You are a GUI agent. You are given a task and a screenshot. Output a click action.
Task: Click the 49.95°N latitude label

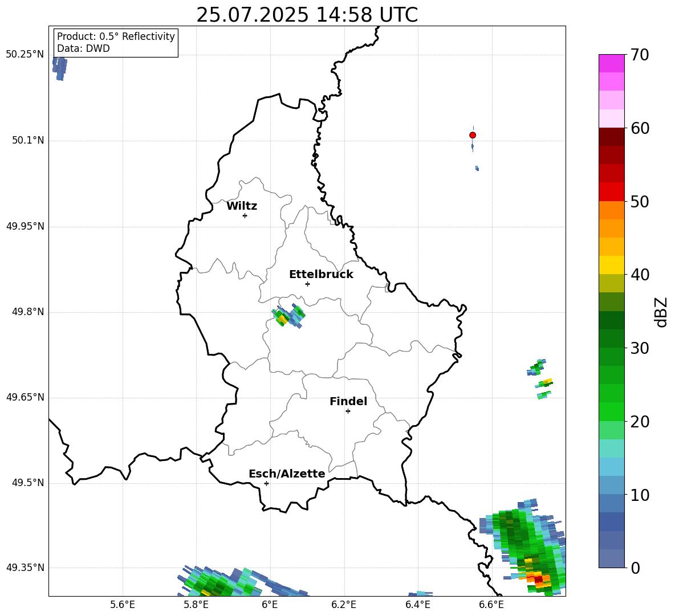[x=25, y=226]
